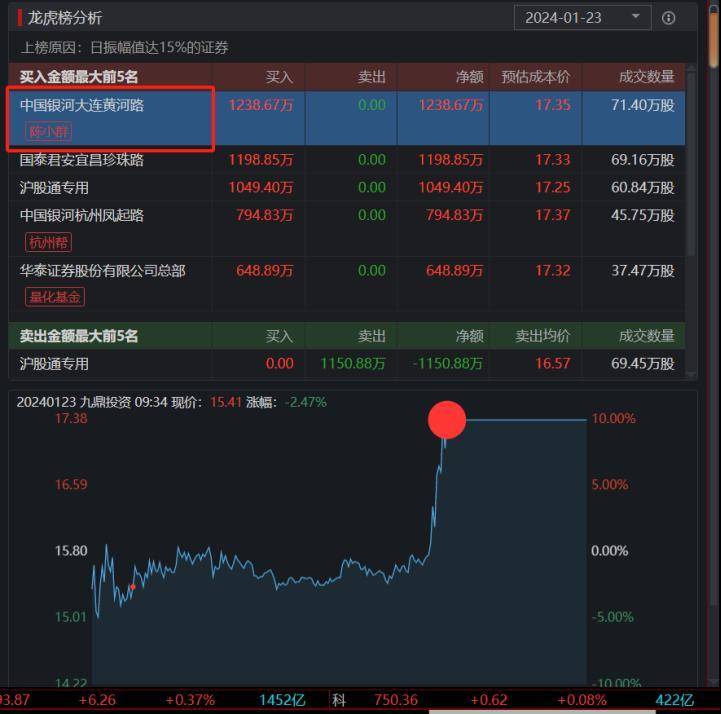The image size is (721, 714).
Task: Click the 卖出均价 column header
Action: (x=543, y=336)
